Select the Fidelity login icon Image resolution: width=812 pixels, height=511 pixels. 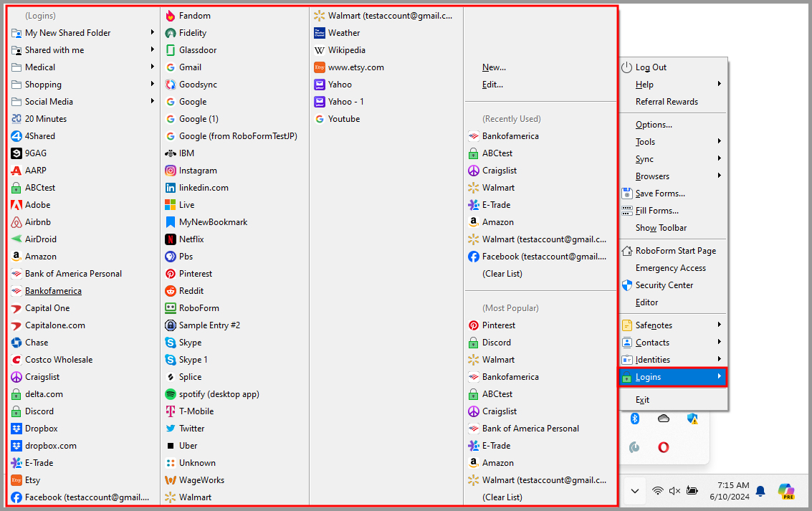(x=171, y=33)
